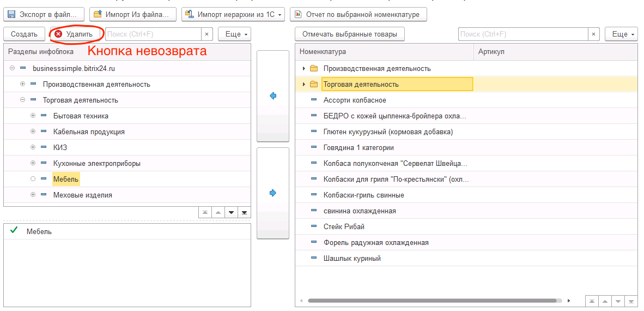Viewport: 644px width, 311px height.
Task: Clear the right nomenclature search field
Action: point(593,34)
